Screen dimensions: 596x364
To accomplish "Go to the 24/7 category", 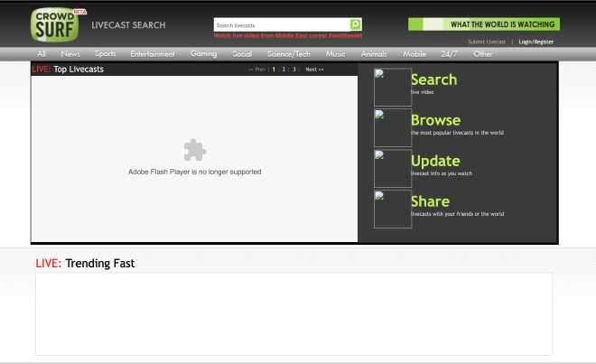I will point(449,54).
